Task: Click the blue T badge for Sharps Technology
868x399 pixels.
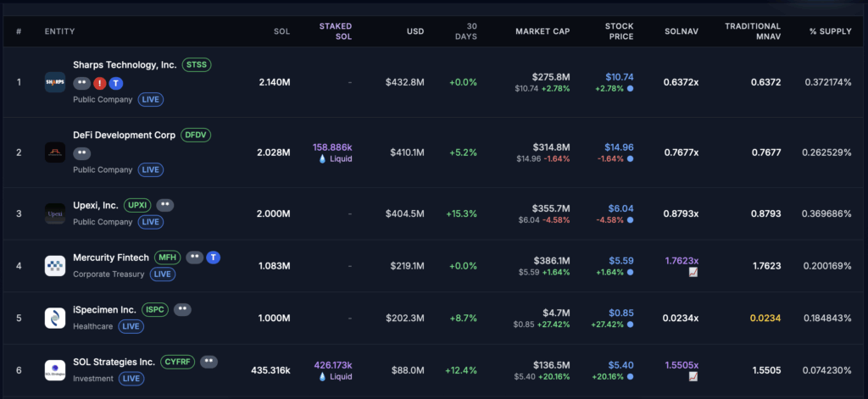Action: [x=115, y=83]
